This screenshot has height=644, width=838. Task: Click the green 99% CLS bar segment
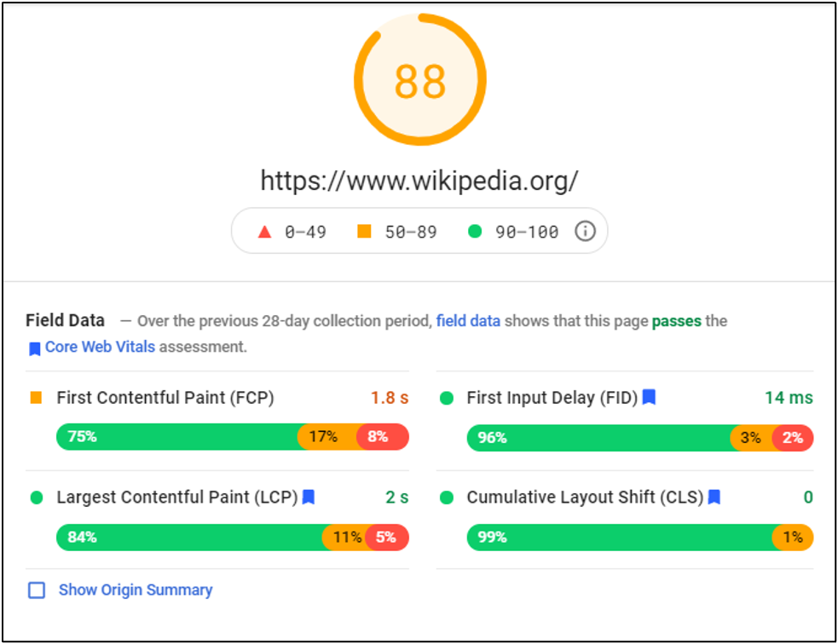(x=621, y=538)
